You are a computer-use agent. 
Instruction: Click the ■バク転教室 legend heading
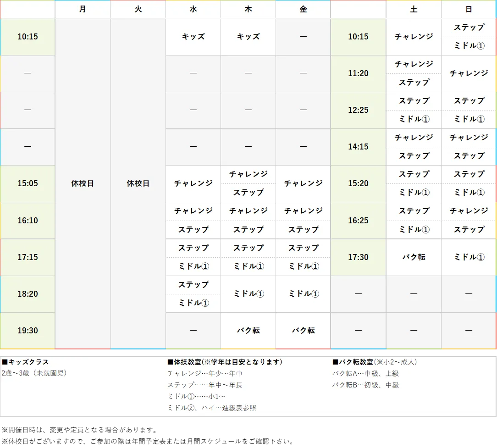350,362
